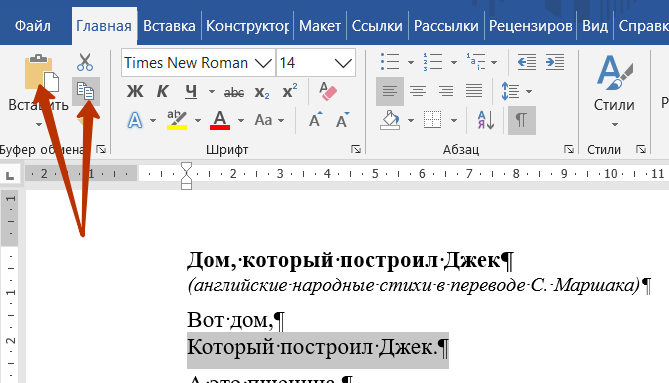Toggle subscript x₂ formatting
The image size is (669, 383).
point(262,92)
